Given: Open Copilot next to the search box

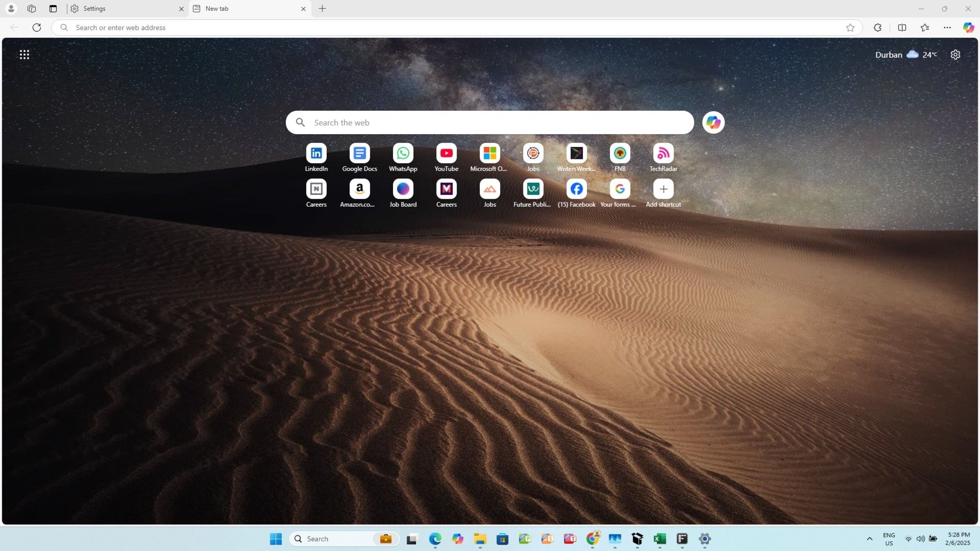Looking at the screenshot, I should 713,122.
